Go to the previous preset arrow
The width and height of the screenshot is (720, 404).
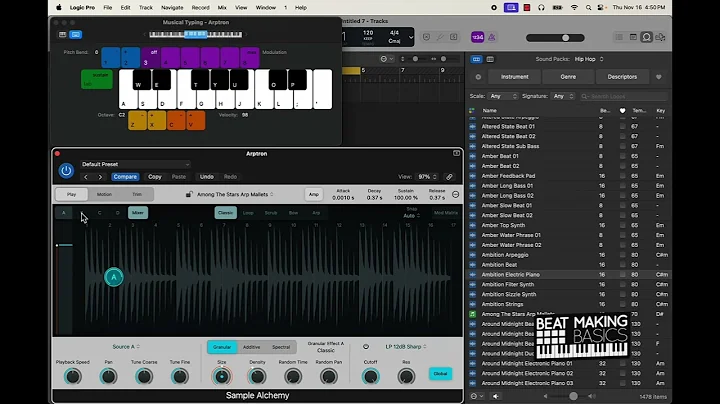(86, 177)
